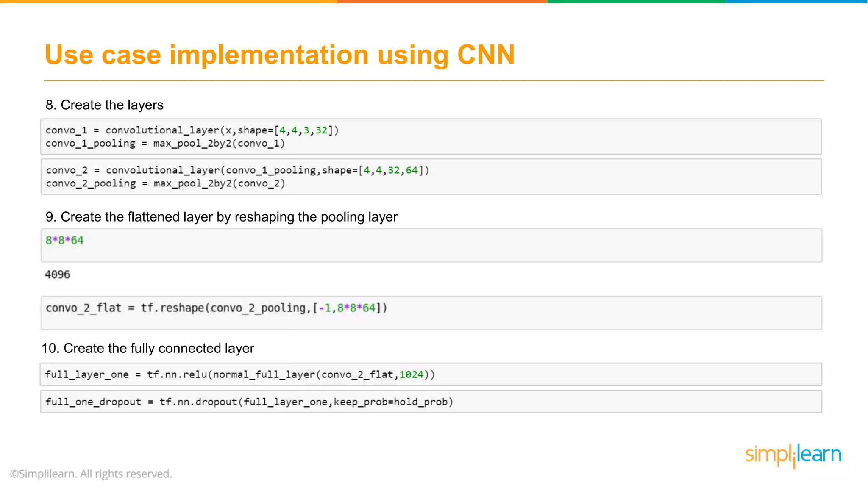Click the 'convo_2_flat = tf.reshape' code cell
This screenshot has width=868, height=488.
coord(431,313)
